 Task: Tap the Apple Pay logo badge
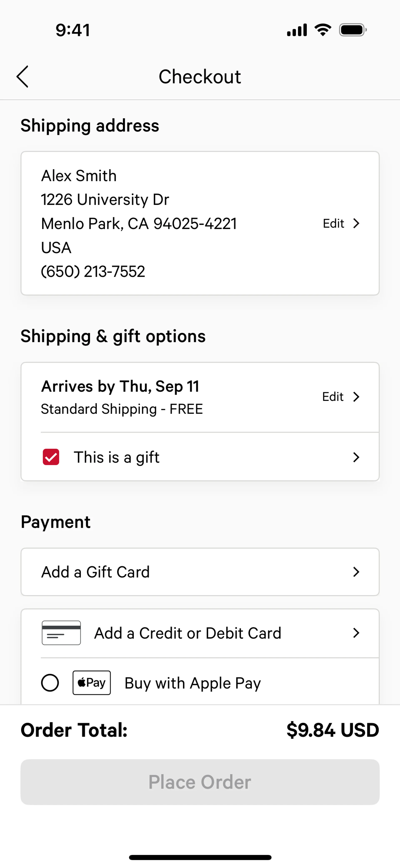coord(92,683)
